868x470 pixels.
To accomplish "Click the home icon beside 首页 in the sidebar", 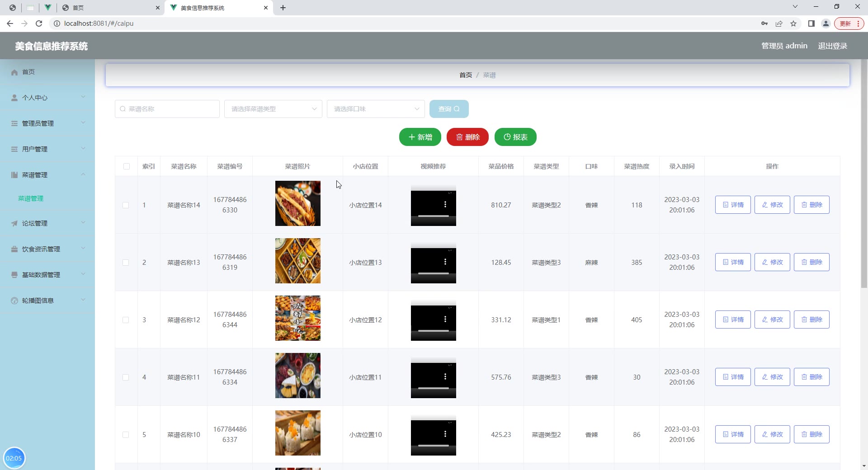I will pyautogui.click(x=14, y=72).
